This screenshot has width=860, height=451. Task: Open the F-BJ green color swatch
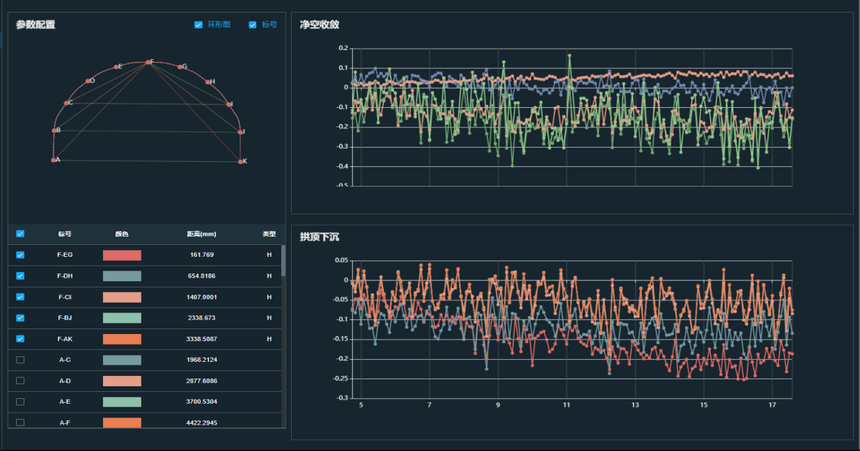(x=122, y=318)
